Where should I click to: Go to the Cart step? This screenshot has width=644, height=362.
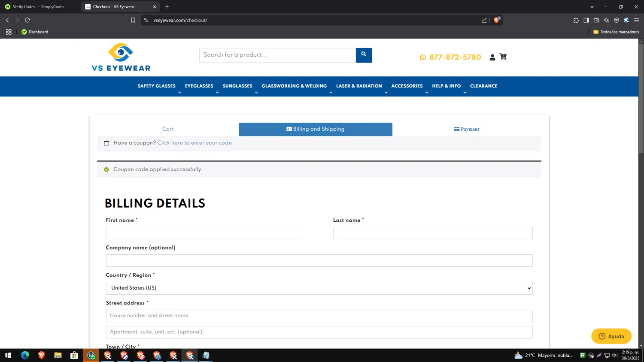point(168,129)
